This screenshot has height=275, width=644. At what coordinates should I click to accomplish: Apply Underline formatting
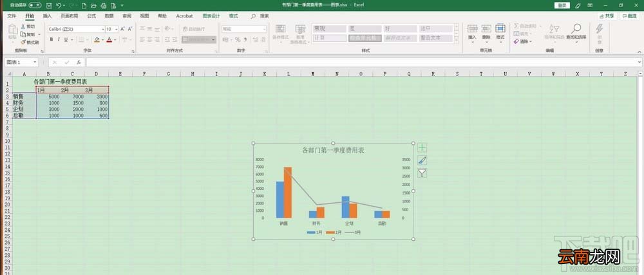tap(66, 40)
